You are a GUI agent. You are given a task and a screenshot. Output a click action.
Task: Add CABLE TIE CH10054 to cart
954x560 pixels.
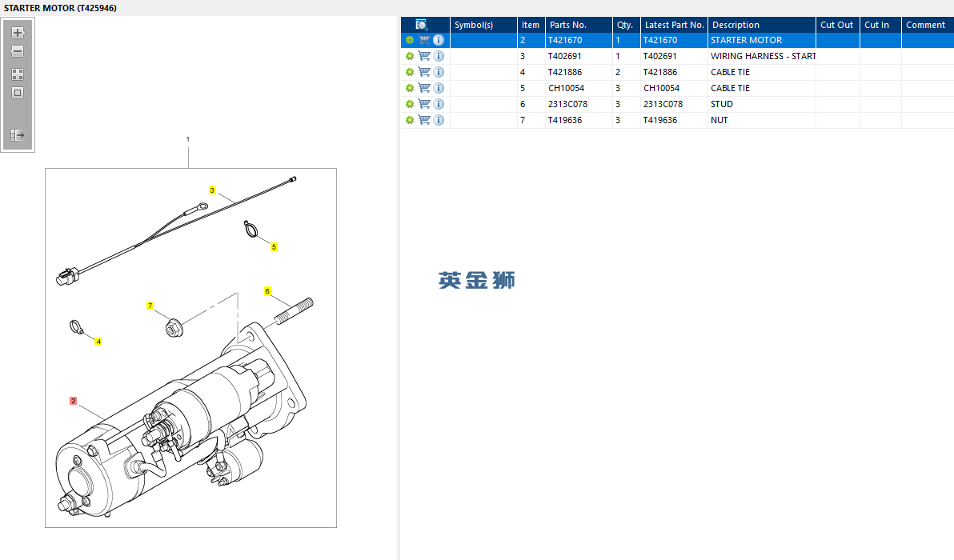[424, 88]
